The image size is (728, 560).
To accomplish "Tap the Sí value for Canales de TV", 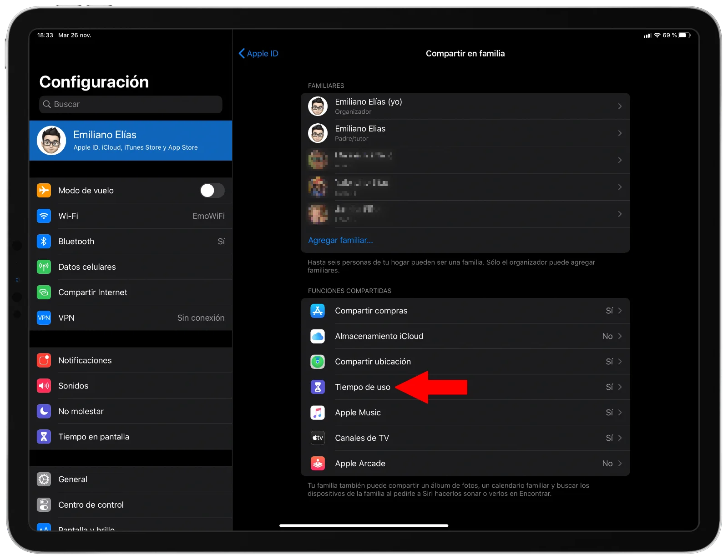I will point(609,438).
